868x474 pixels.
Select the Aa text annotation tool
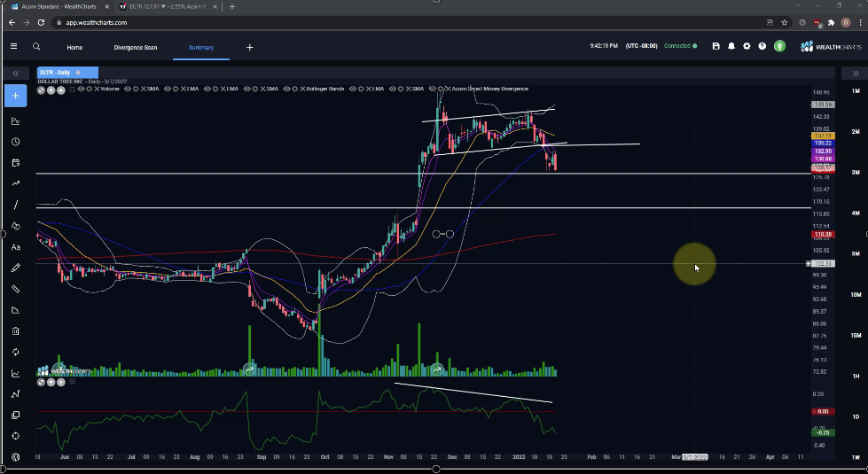pos(15,247)
